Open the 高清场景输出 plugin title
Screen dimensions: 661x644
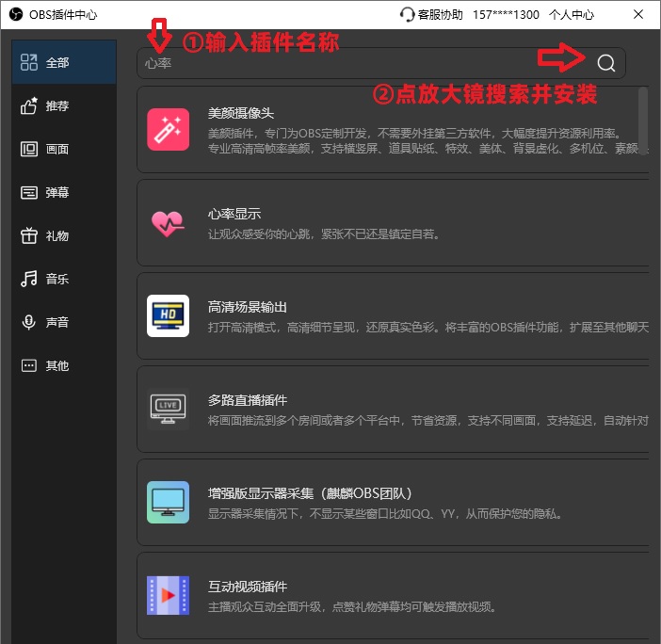pos(247,307)
